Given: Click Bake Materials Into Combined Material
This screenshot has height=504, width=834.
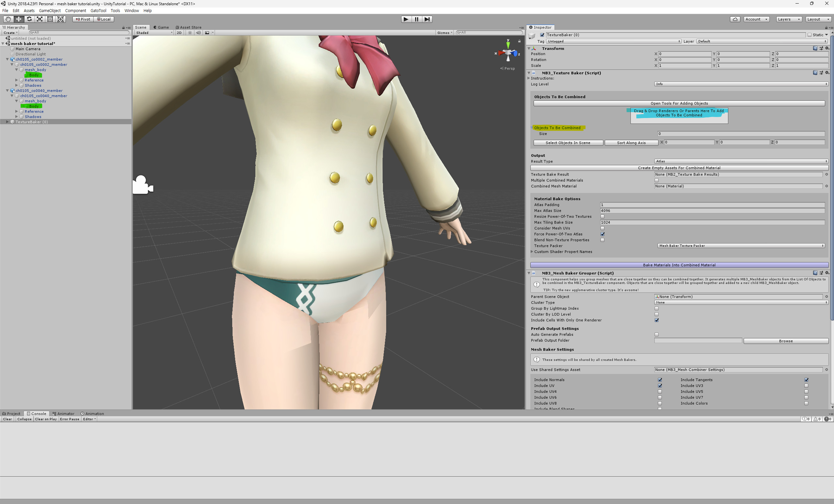Looking at the screenshot, I should [x=679, y=265].
